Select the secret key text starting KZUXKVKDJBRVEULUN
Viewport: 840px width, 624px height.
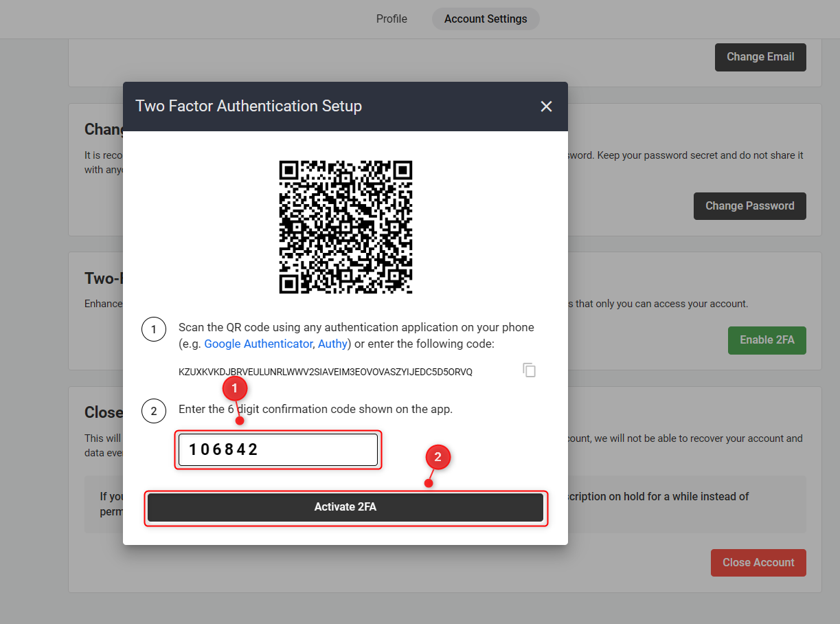click(326, 372)
